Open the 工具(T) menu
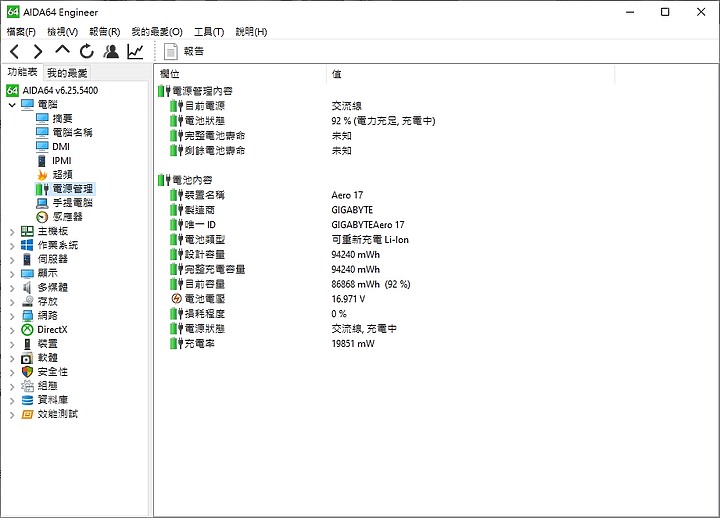 point(209,32)
